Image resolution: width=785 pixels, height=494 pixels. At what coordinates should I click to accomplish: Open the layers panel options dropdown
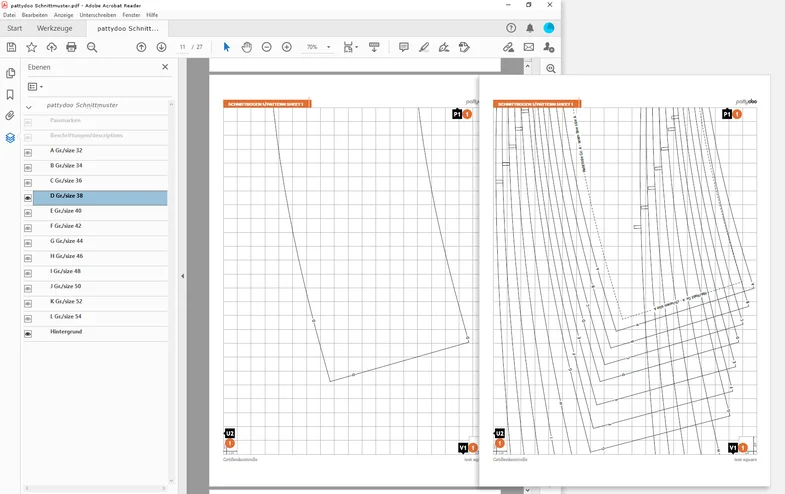point(35,87)
